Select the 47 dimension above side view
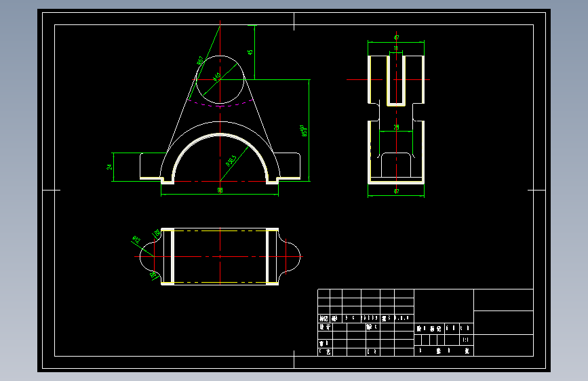Image resolution: width=588 pixels, height=381 pixels. (x=396, y=37)
